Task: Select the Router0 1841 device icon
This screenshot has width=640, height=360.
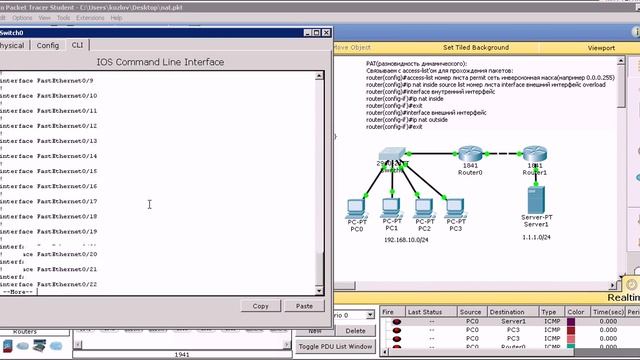Action: [x=470, y=153]
